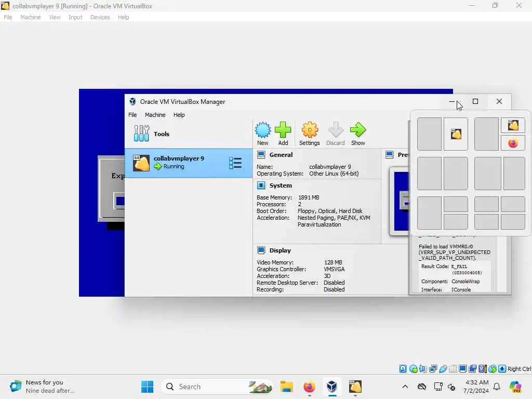Click the muted sound tray icon
Screen dimensions: 532x399
[451, 387]
